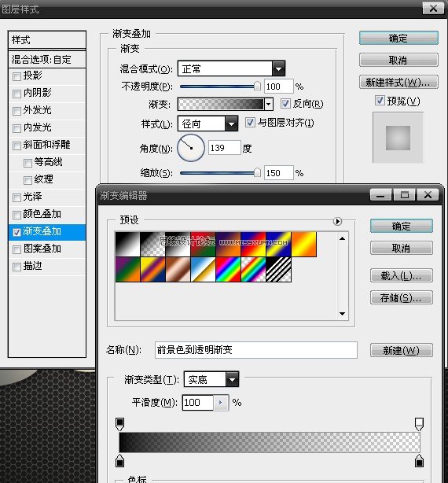Image resolution: width=448 pixels, height=483 pixels.
Task: Open the gradient picker dropdown arrow
Action: (269, 105)
